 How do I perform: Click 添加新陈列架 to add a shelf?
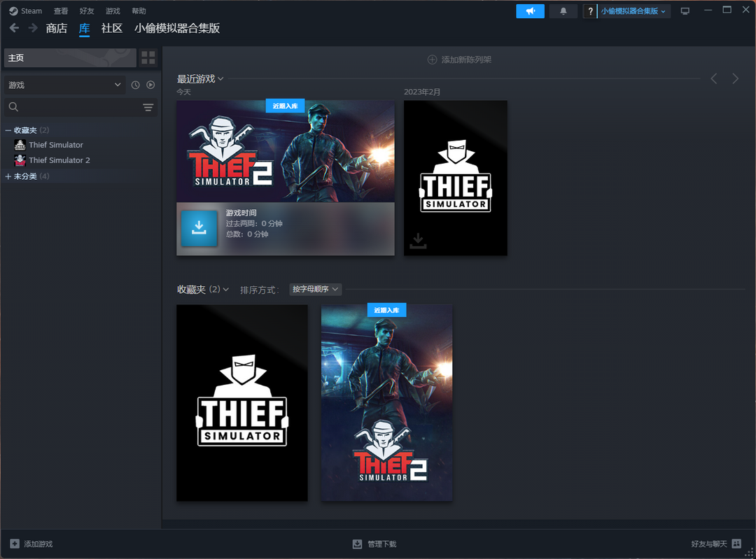459,59
